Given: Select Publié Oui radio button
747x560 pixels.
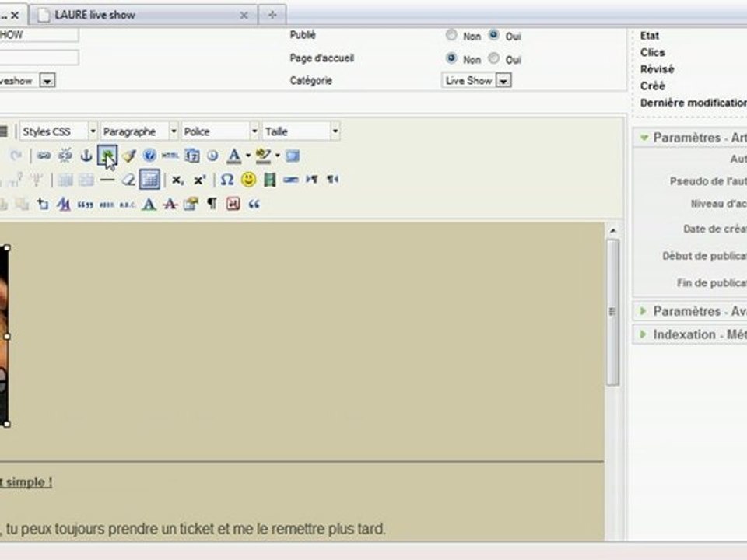Looking at the screenshot, I should coord(494,35).
